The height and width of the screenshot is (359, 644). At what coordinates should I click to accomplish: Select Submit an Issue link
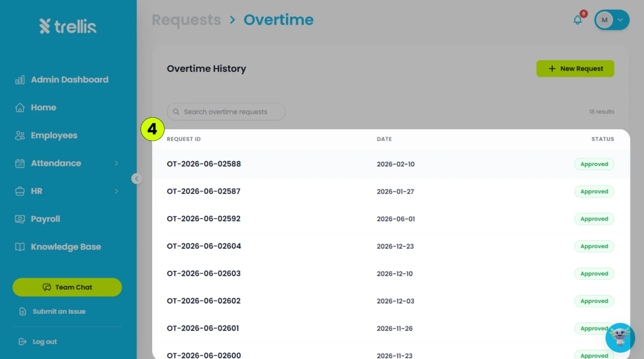click(59, 311)
